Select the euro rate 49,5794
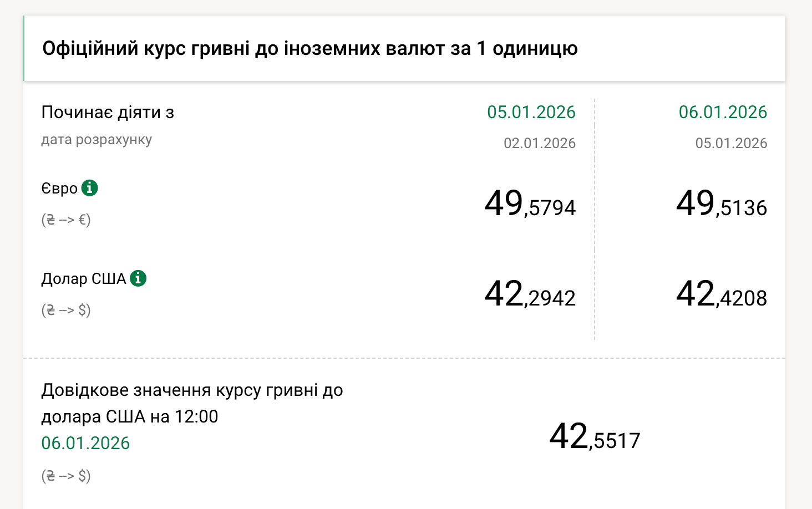 coord(530,203)
